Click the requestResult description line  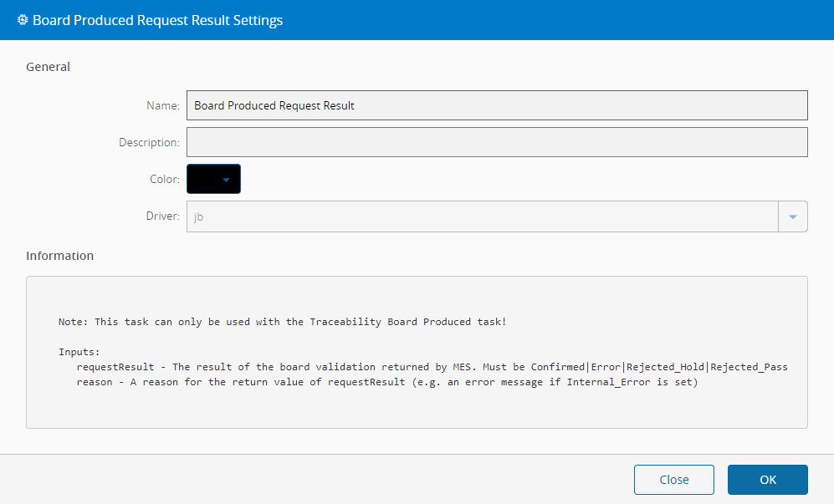[432, 367]
